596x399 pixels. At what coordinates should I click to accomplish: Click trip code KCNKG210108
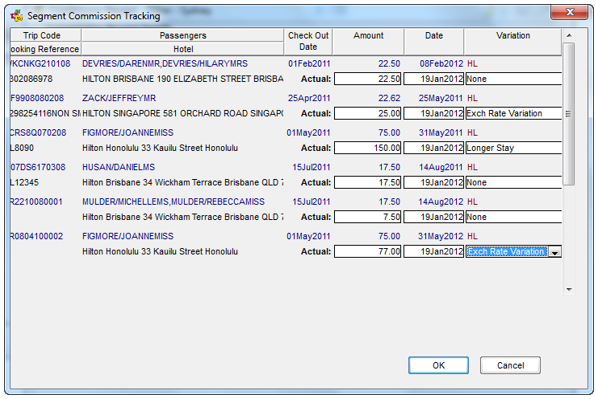[x=40, y=63]
